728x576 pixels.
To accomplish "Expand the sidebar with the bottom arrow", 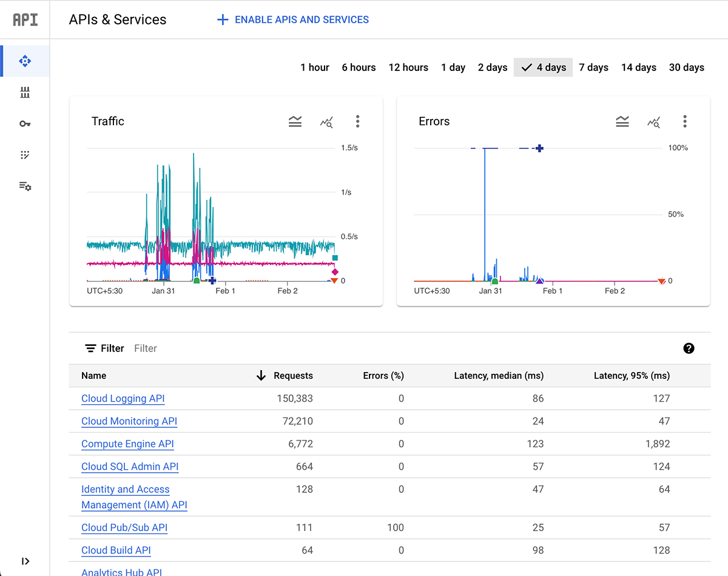I will [25, 561].
